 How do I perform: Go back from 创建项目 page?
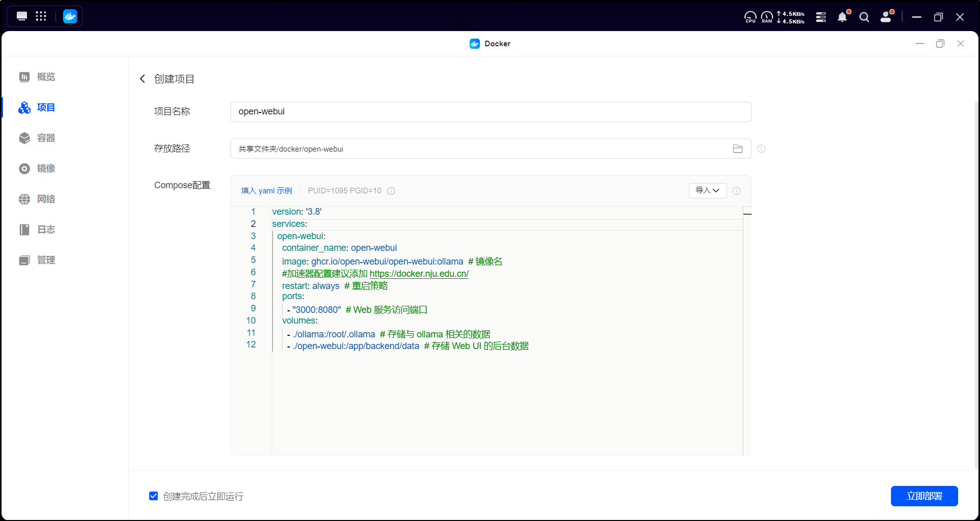click(142, 79)
